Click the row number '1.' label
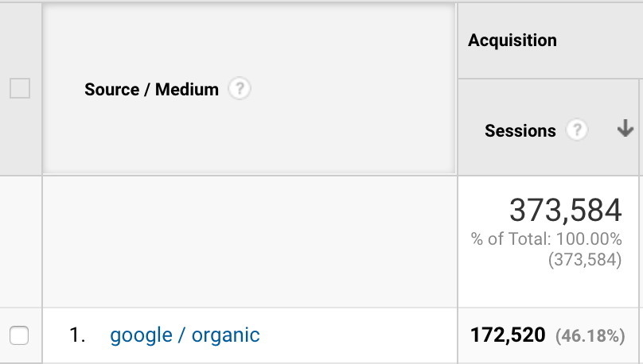The width and height of the screenshot is (643, 364). pyautogui.click(x=77, y=335)
